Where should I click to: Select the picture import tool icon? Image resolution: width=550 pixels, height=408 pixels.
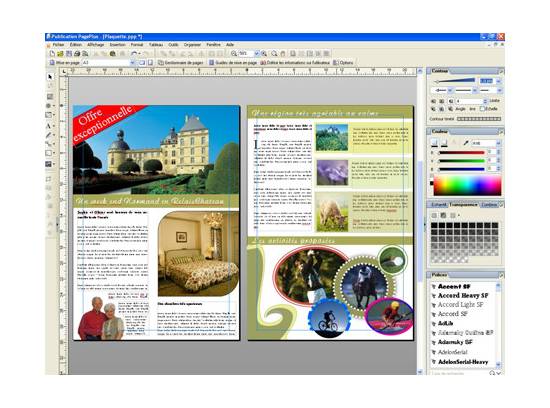tap(48, 164)
